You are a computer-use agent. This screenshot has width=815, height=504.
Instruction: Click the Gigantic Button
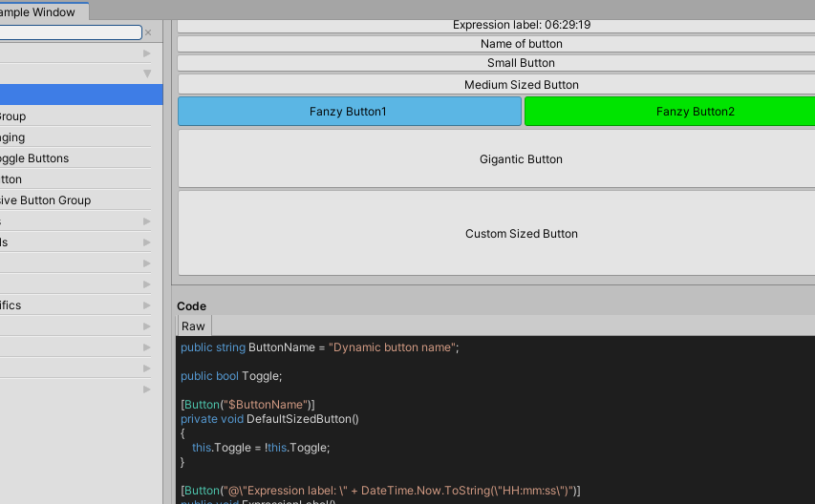pos(521,159)
